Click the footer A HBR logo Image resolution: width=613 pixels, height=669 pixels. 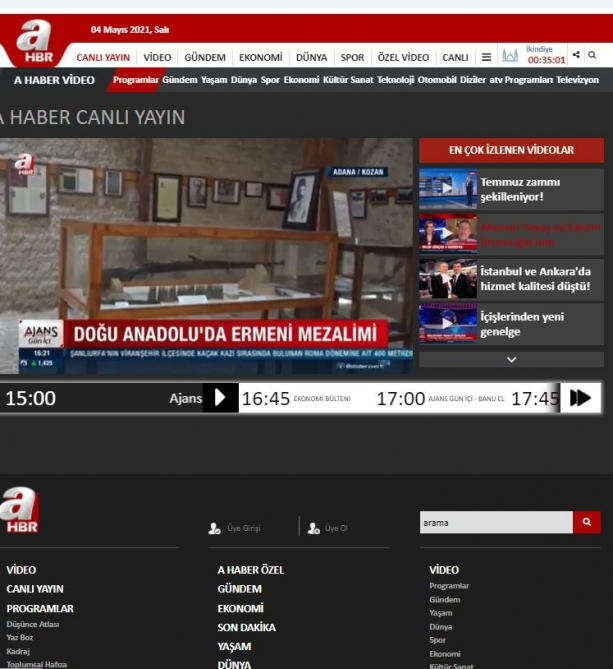[20, 510]
